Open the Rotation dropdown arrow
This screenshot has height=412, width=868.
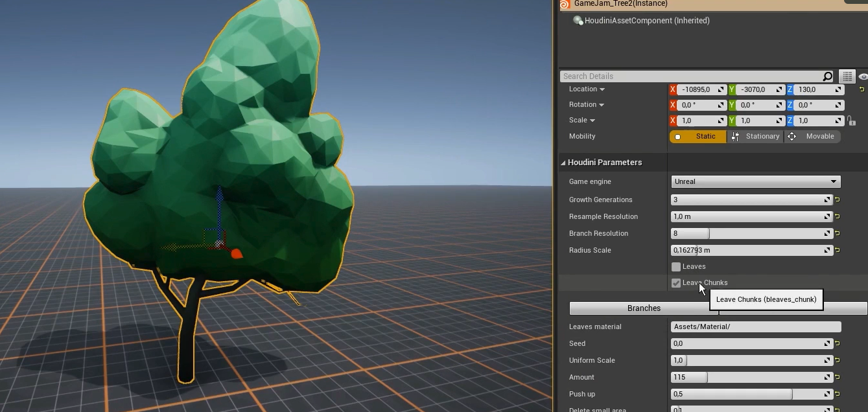coord(602,105)
